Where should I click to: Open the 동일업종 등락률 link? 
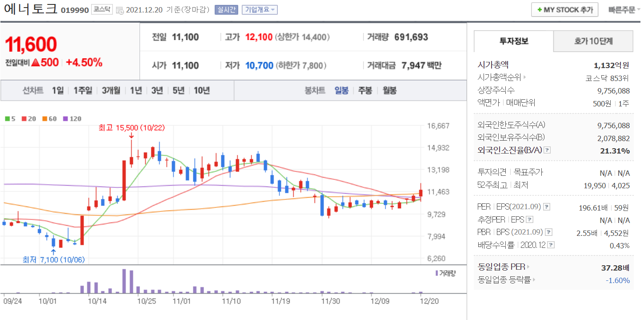504,280
